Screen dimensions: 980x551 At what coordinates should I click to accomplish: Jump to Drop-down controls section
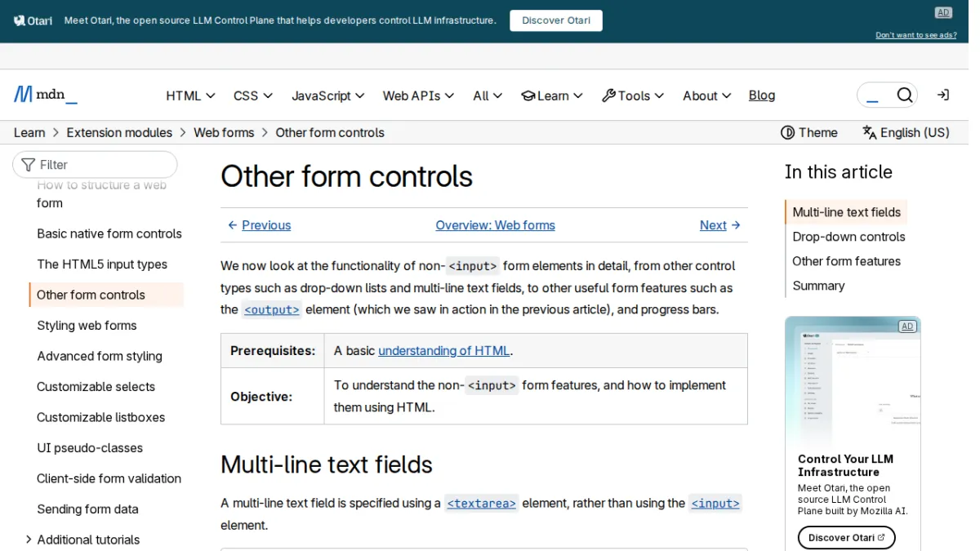(x=849, y=237)
